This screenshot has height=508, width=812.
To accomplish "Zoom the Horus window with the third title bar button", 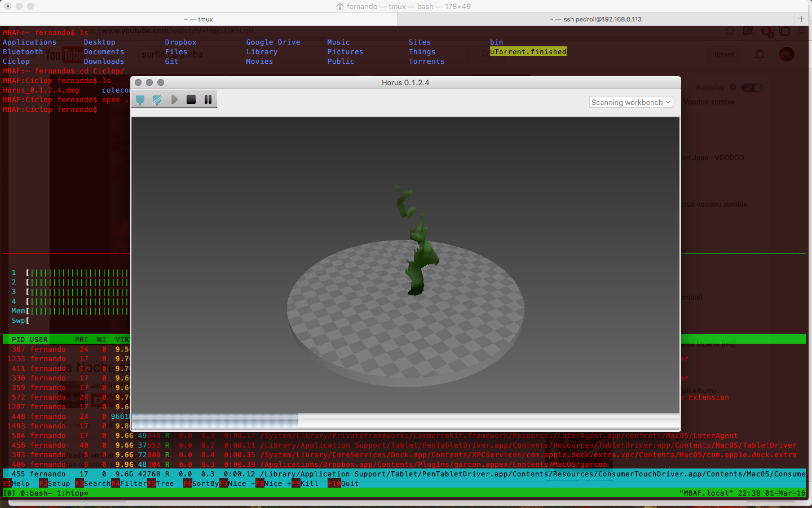I will (x=161, y=82).
